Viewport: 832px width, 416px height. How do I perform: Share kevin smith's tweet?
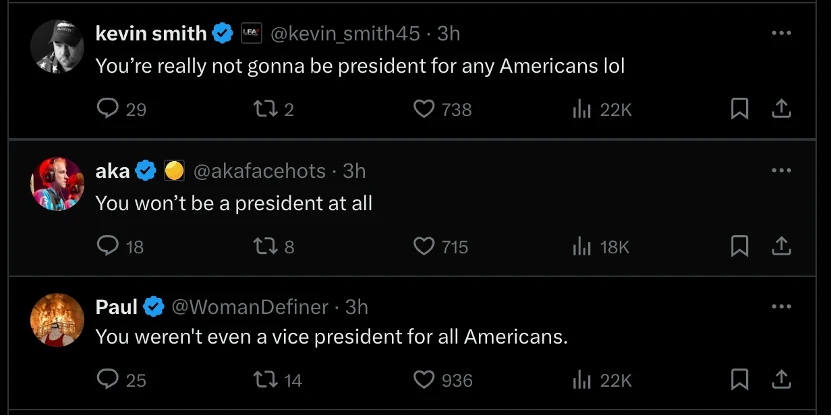[x=783, y=109]
